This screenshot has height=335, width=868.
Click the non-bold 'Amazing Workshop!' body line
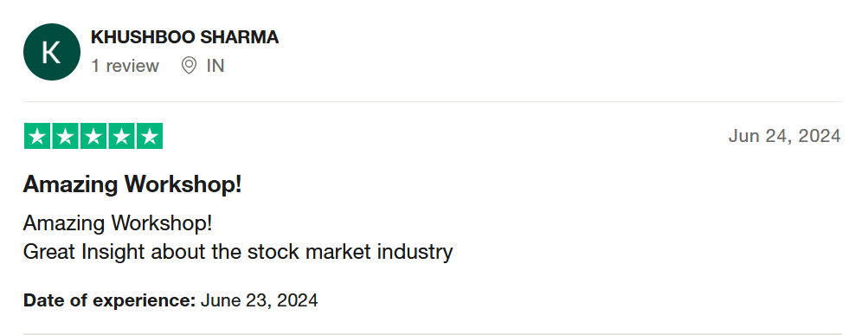coord(118,223)
